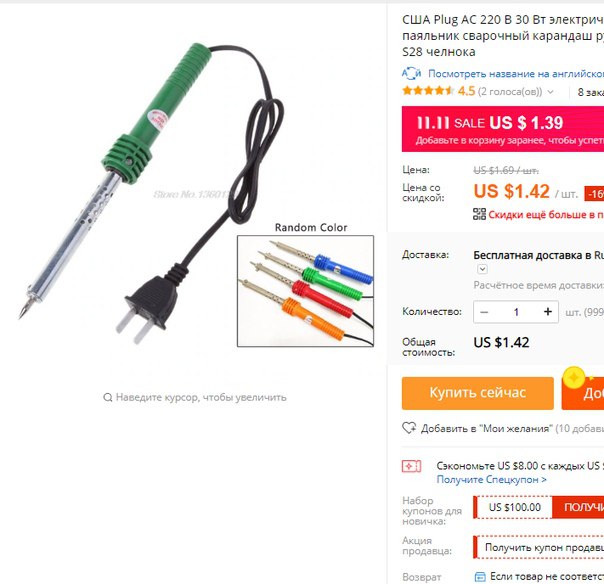Click the magnifier icon under the product image
The width and height of the screenshot is (604, 584).
pyautogui.click(x=108, y=397)
